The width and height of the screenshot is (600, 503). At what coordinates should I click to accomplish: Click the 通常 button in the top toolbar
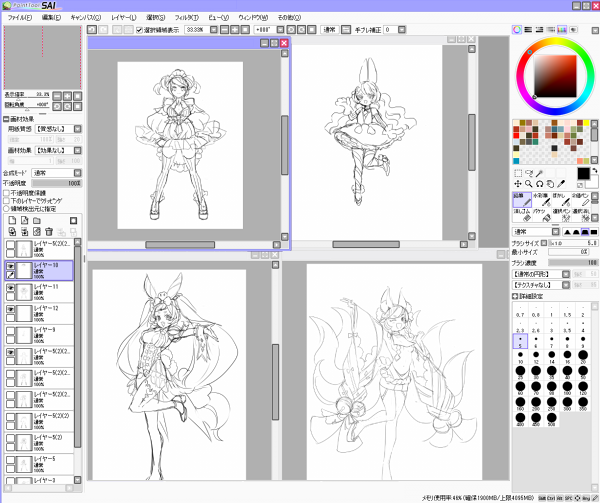pos(329,29)
